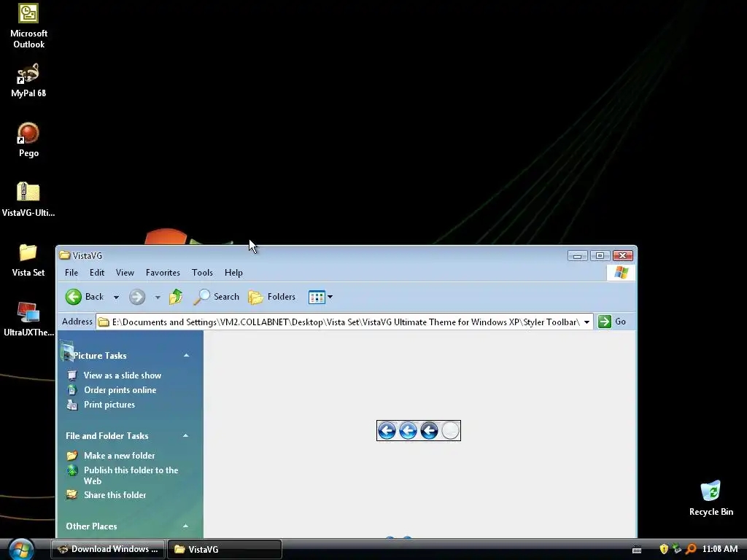Select the Recycle Bin icon
Screen dimensions: 747x560
click(x=711, y=499)
